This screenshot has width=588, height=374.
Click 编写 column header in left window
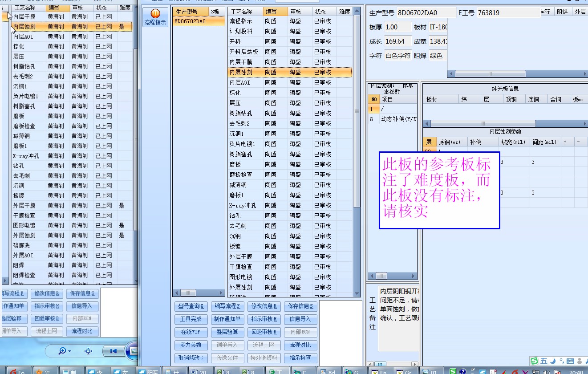[57, 8]
